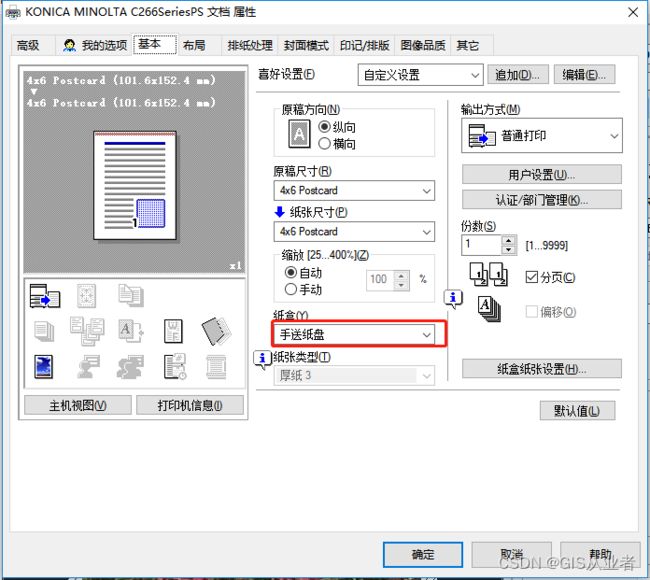Click the date/time stamp page icon with clock

(x=175, y=366)
